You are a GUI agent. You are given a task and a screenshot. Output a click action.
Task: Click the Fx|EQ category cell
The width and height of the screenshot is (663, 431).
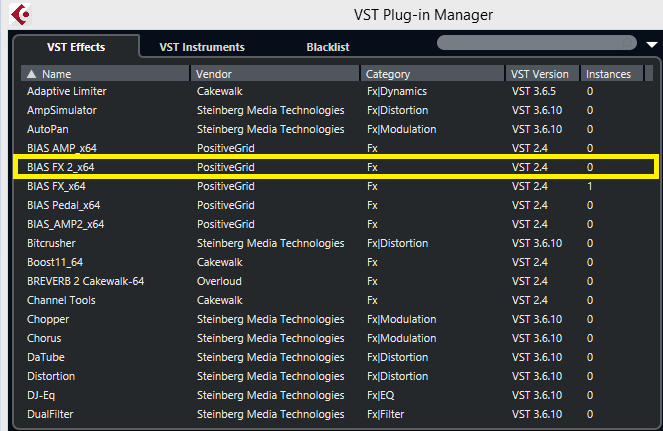click(381, 395)
